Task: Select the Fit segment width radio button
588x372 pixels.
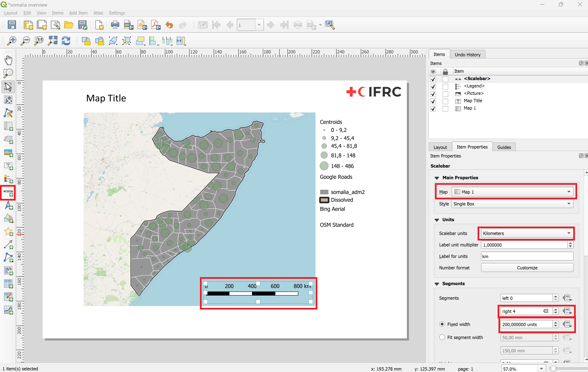Action: pos(442,337)
